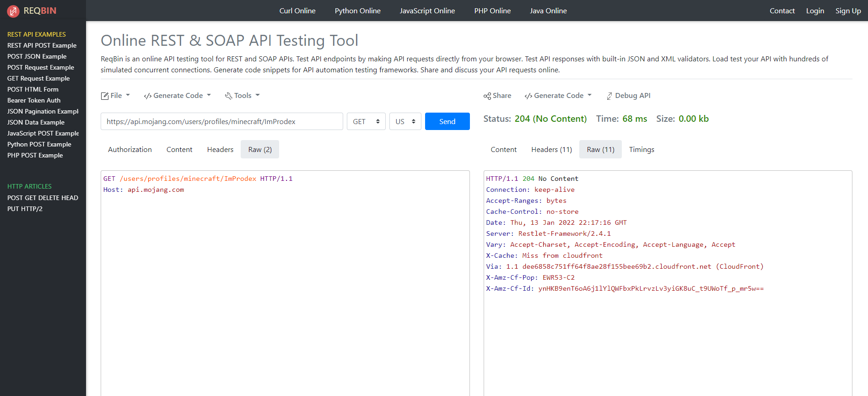
Task: Open the request Content tab
Action: (x=179, y=150)
